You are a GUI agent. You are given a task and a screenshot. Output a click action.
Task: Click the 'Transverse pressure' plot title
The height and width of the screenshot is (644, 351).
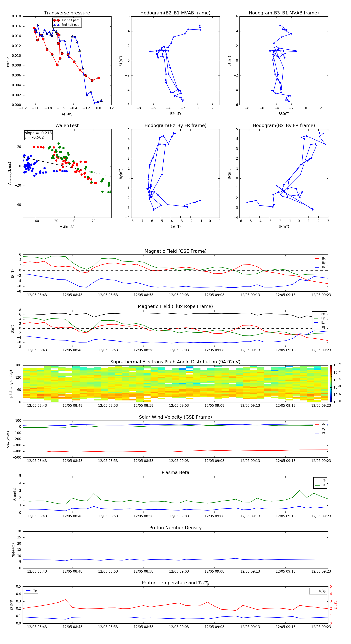coord(67,13)
